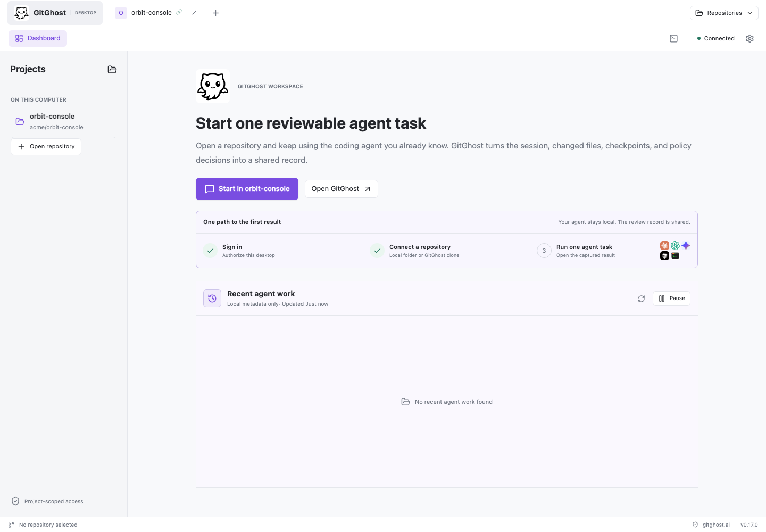Click the large ghost mascot workspace logo
The width and height of the screenshot is (766, 532).
(x=213, y=86)
